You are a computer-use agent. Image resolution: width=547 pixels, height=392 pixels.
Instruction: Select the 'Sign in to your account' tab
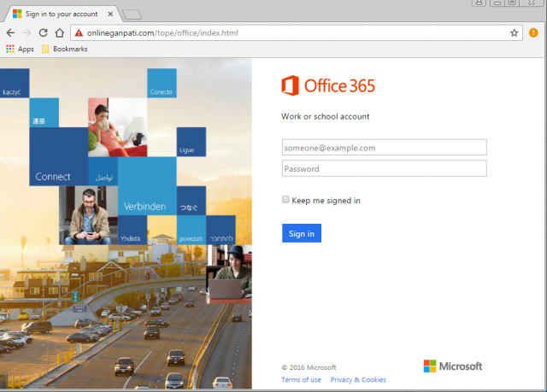61,14
